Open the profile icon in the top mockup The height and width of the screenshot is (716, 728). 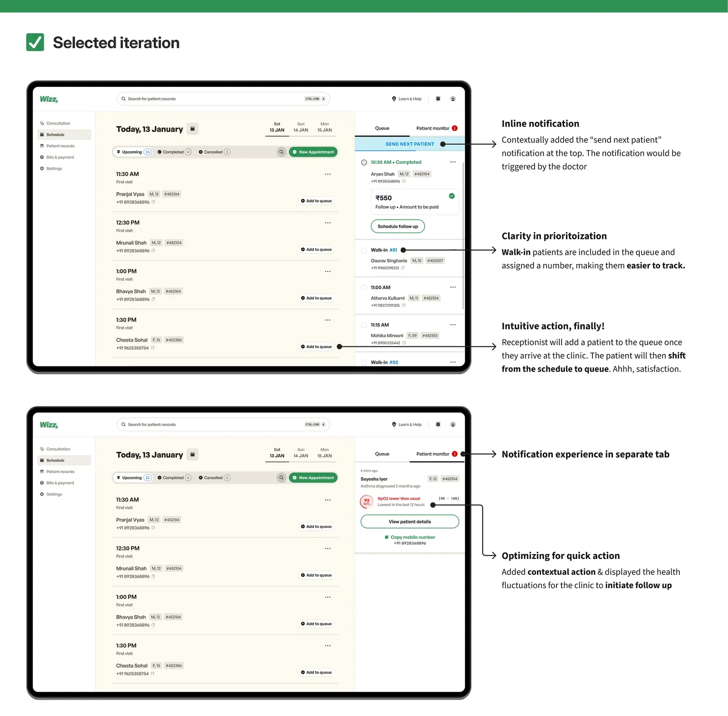pos(453,99)
